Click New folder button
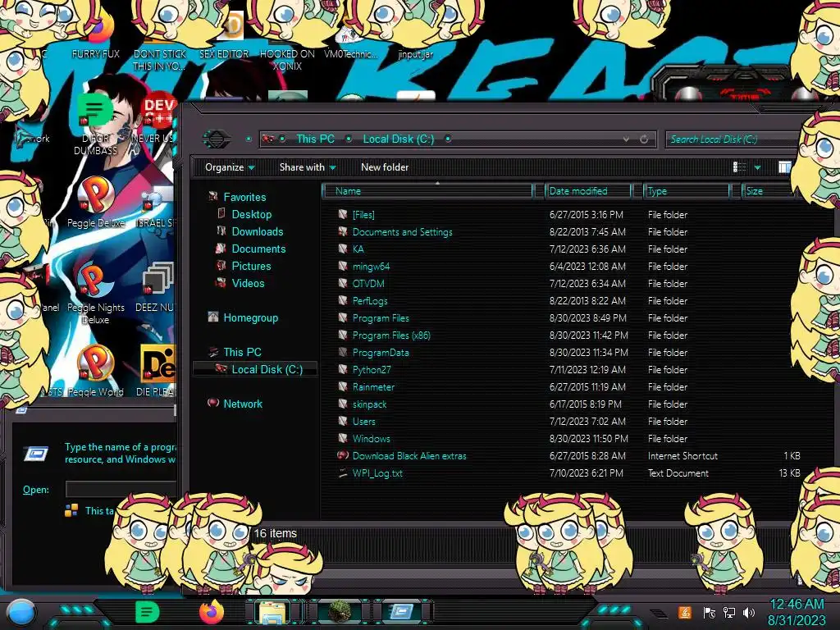This screenshot has height=630, width=840. (385, 167)
